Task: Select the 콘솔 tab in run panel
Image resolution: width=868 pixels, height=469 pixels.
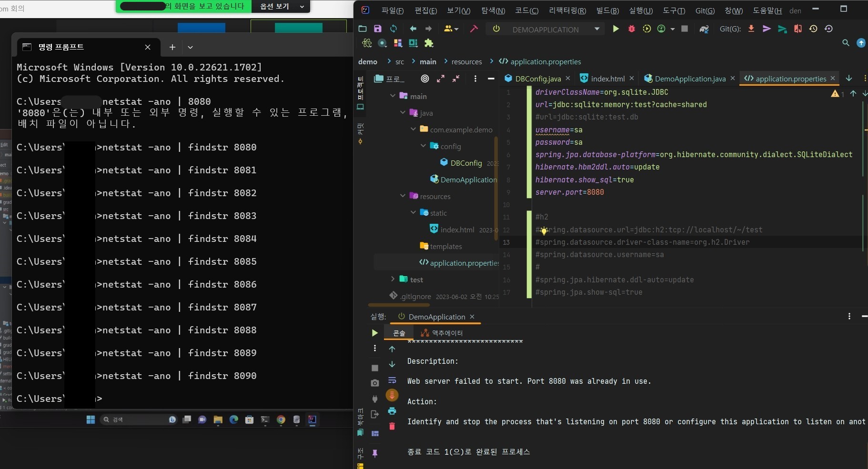Action: coord(399,333)
